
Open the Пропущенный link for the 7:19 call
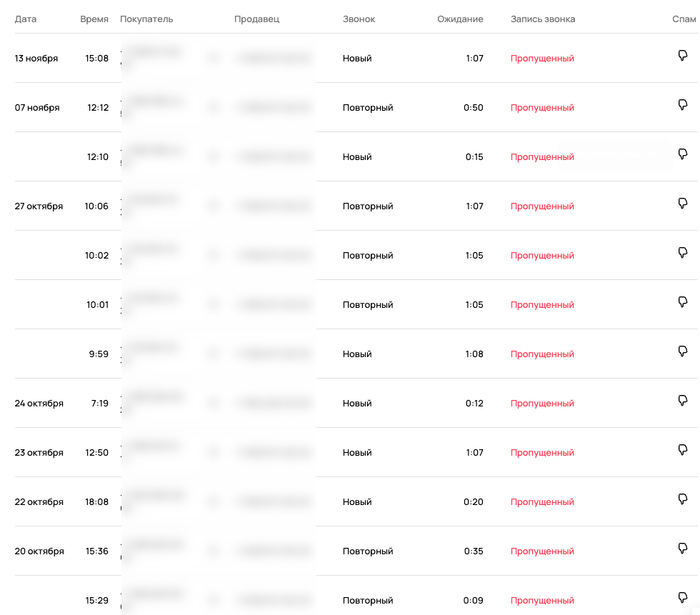point(542,403)
